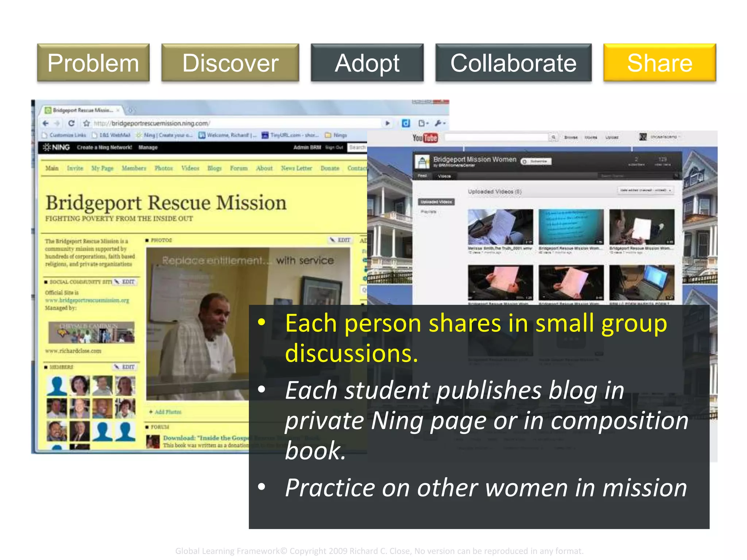Click the yellow Share step box
The width and height of the screenshot is (747, 560).
click(x=659, y=63)
